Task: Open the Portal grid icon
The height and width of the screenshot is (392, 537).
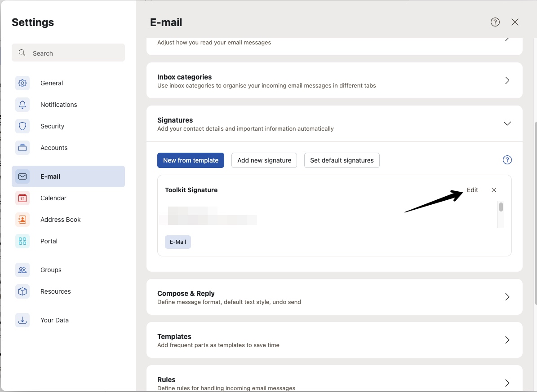Action: pos(22,241)
